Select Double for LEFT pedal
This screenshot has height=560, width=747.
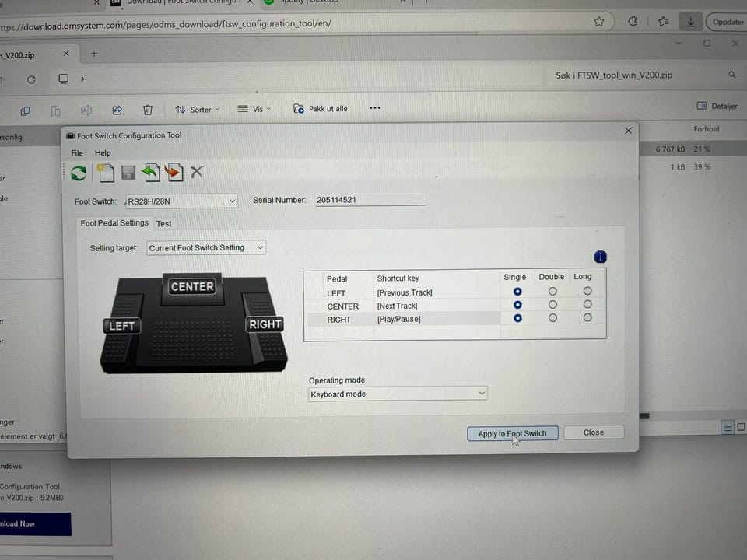(x=552, y=291)
